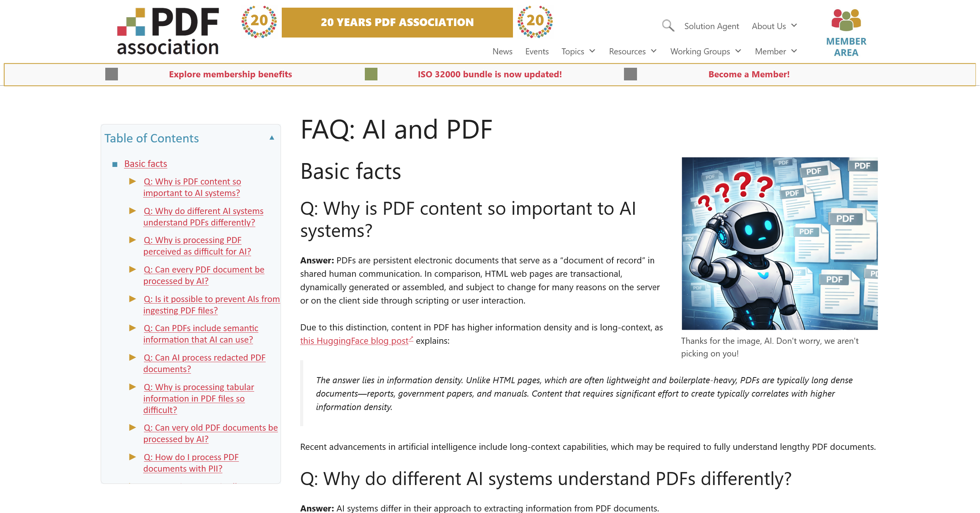
Task: Click the left 20-year anniversary badge
Action: tap(259, 21)
